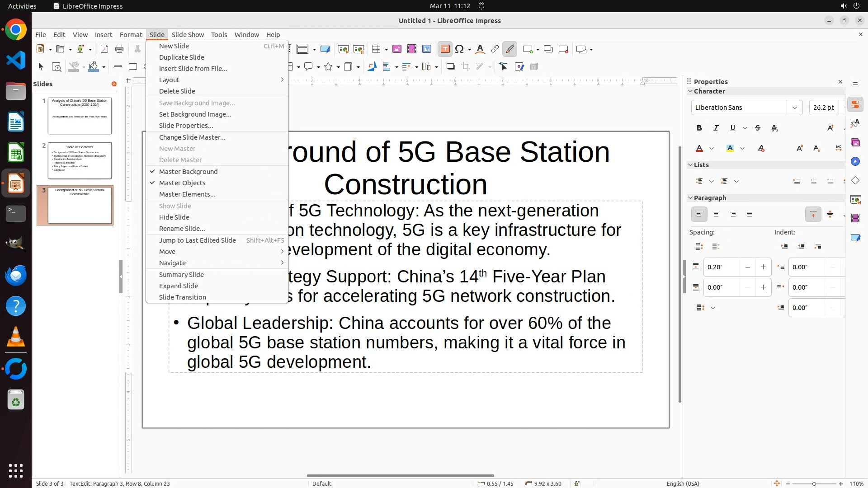
Task: Open the Slide Show menu
Action: click(x=188, y=35)
